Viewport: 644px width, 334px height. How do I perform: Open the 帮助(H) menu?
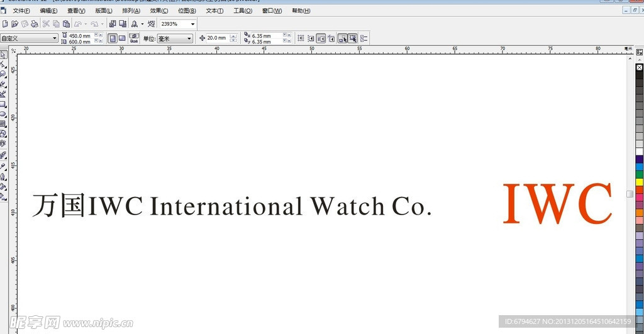pyautogui.click(x=301, y=11)
